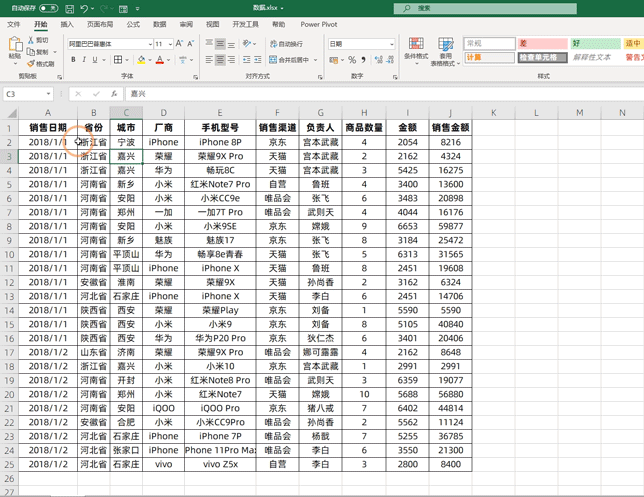
Task: Click the red font color A
Action: coord(160,60)
